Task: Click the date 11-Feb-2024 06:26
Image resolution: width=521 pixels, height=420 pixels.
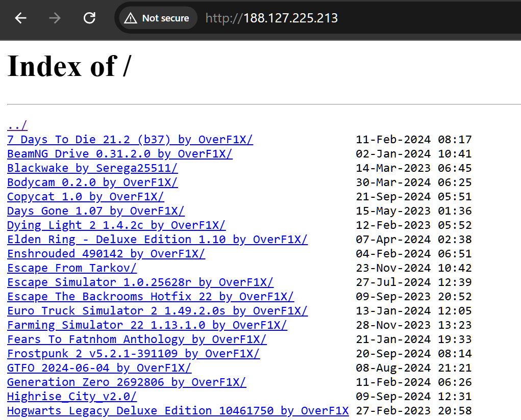Action: click(414, 382)
